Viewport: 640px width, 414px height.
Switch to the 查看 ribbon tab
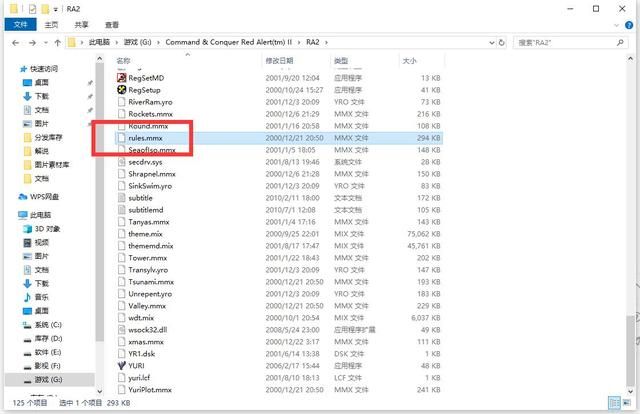point(112,25)
